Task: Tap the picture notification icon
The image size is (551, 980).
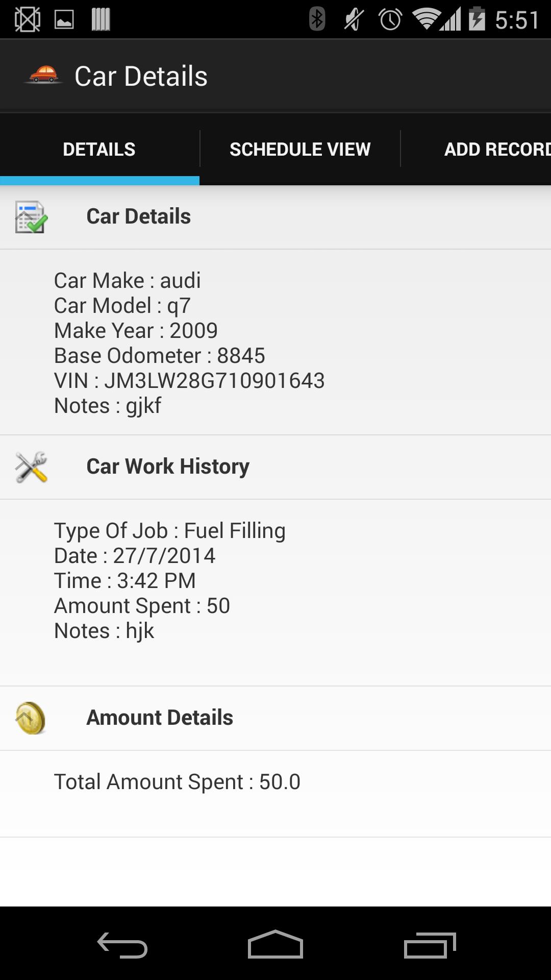Action: [x=64, y=20]
